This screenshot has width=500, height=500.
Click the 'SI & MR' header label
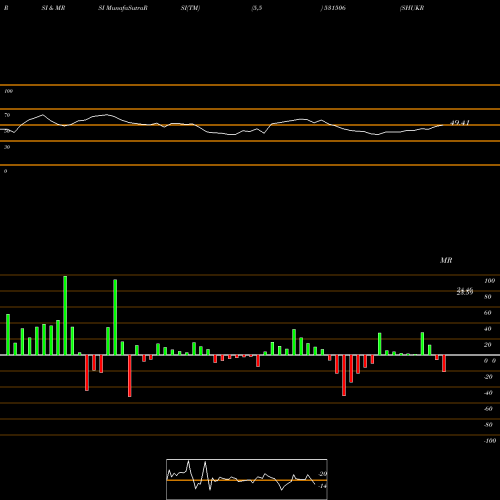coord(53,8)
